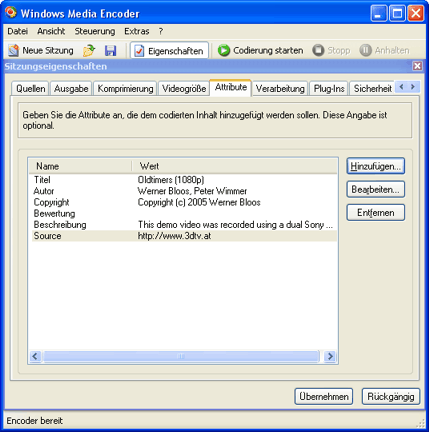Select the Titel attribute row

184,180
